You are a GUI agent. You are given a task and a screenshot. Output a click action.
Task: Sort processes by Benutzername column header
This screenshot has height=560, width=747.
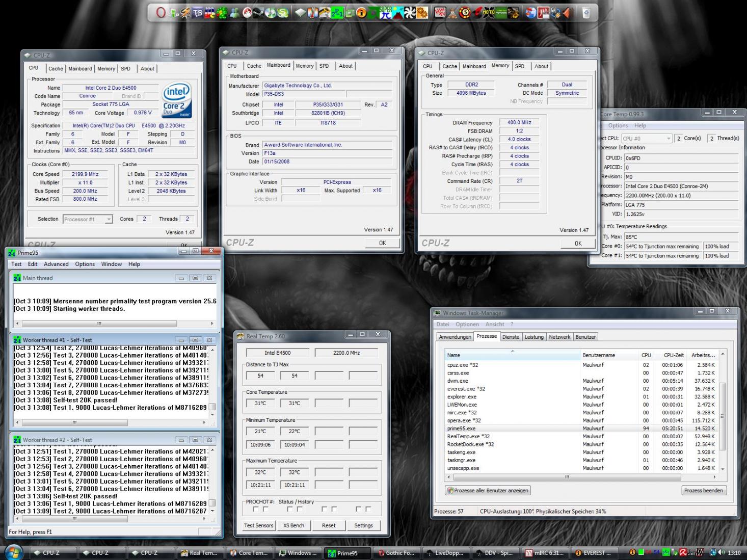(x=609, y=355)
